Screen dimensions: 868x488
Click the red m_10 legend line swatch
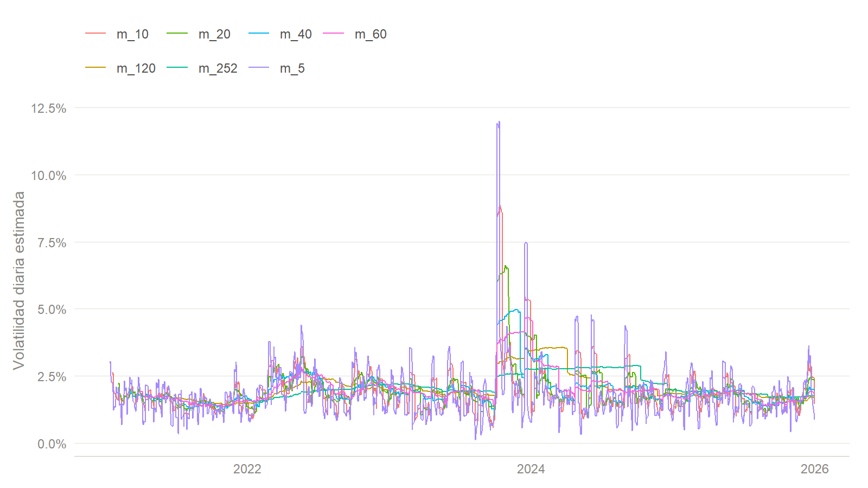95,34
